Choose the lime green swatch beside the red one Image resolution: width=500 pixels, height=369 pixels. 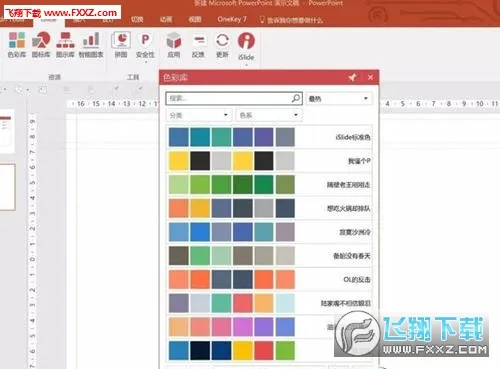click(x=285, y=350)
